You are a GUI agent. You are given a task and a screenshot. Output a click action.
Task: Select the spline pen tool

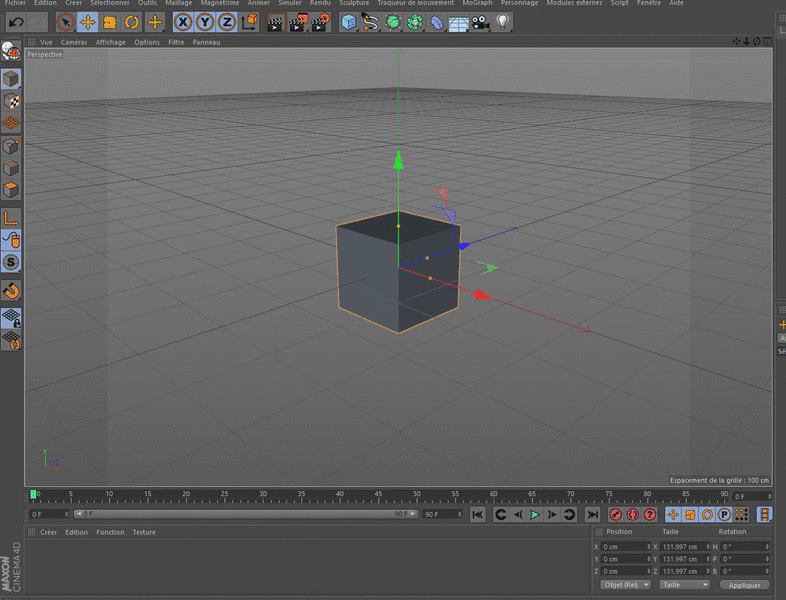pyautogui.click(x=370, y=23)
